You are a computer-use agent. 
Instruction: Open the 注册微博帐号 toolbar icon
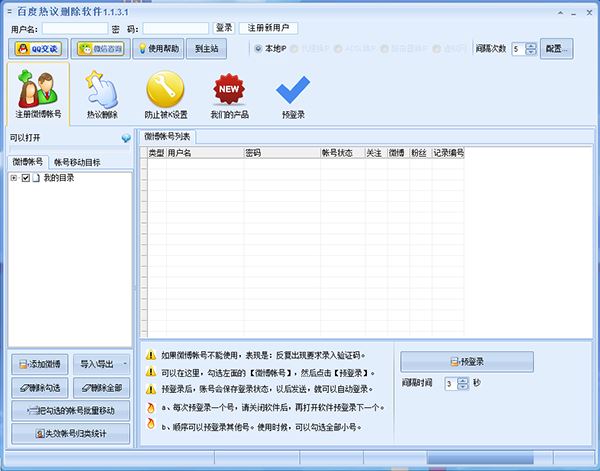click(38, 94)
